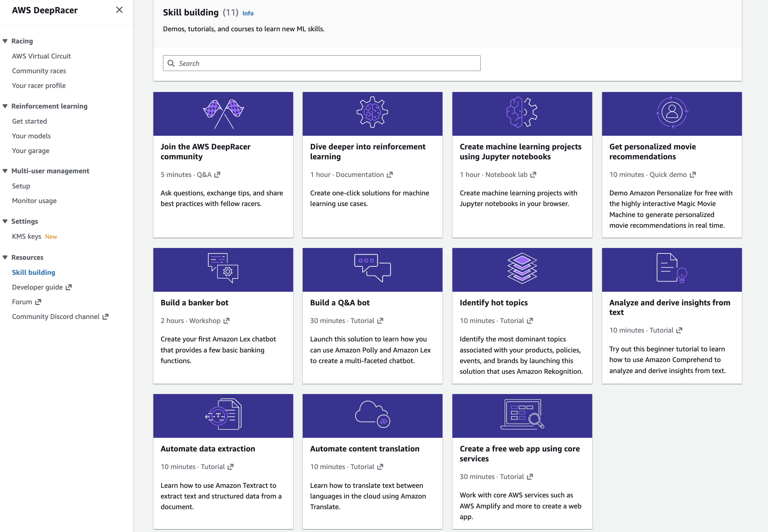Click Info link next to Skill building

point(248,13)
